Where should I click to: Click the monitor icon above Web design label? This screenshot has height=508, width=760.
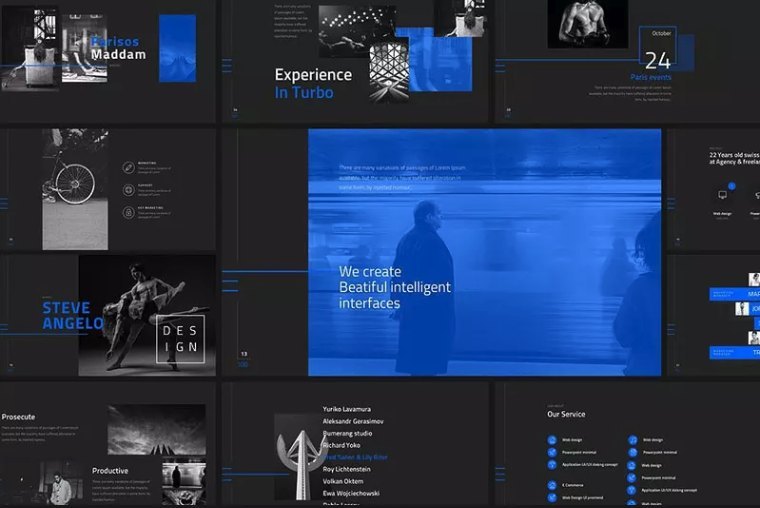tap(722, 195)
